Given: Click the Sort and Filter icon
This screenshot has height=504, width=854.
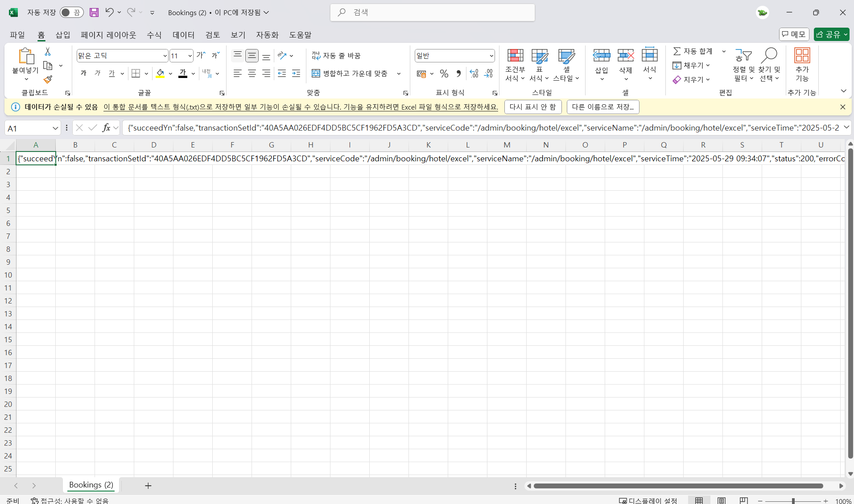Looking at the screenshot, I should [x=743, y=65].
